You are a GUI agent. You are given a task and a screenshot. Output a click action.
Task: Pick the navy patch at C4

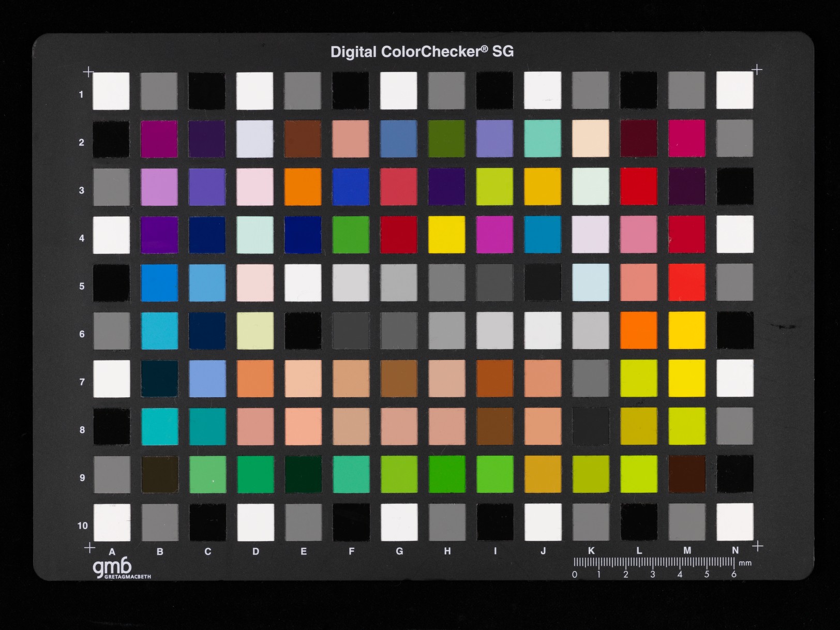(207, 235)
